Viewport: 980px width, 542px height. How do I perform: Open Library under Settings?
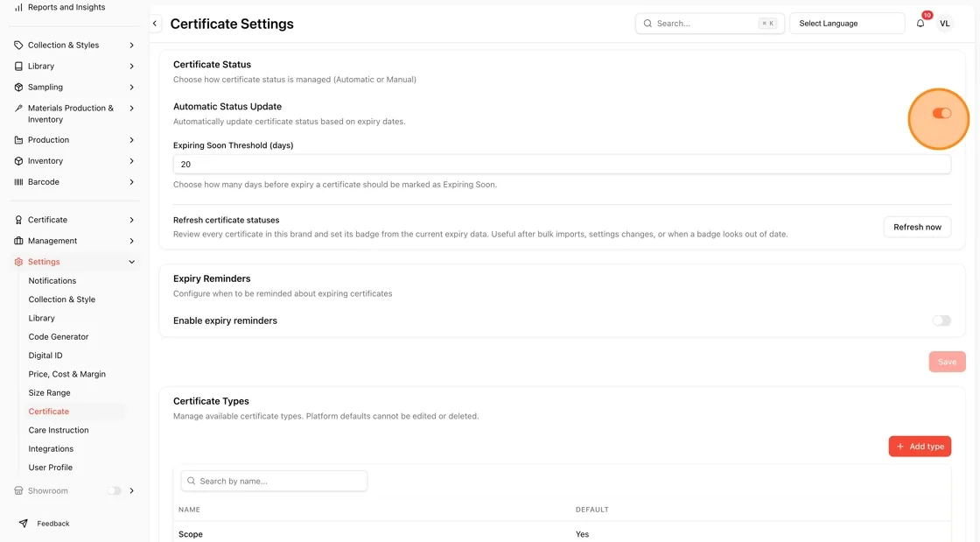pyautogui.click(x=41, y=318)
